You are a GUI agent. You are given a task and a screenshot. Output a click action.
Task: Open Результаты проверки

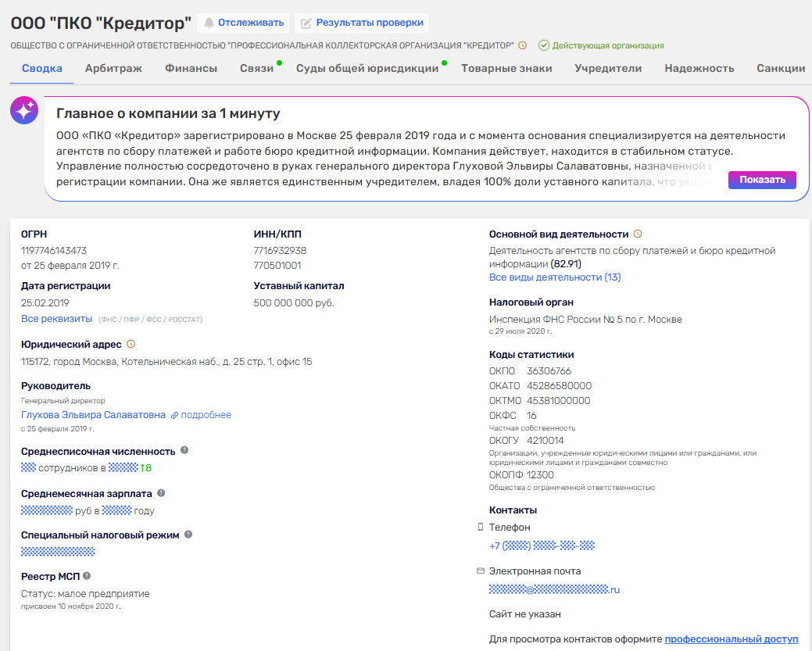pos(362,23)
